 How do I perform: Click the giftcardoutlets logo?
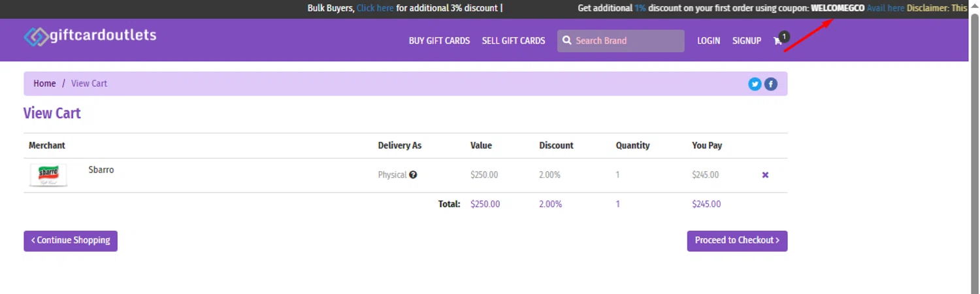90,35
